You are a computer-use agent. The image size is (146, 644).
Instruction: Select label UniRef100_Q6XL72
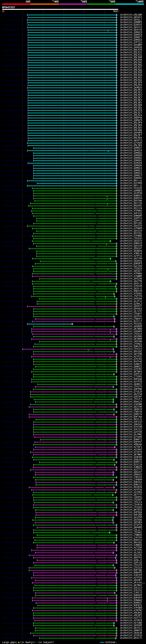pos(131,638)
